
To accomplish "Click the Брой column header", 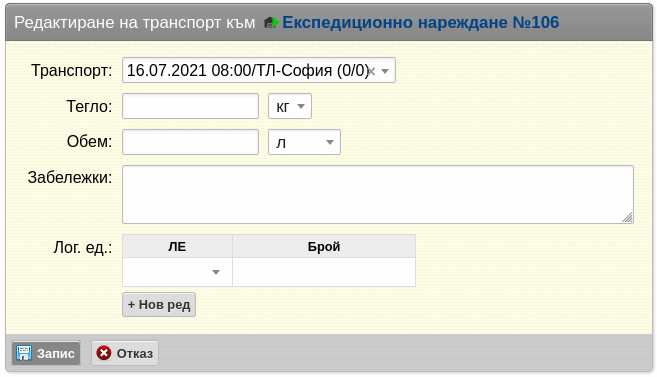I will [x=324, y=246].
